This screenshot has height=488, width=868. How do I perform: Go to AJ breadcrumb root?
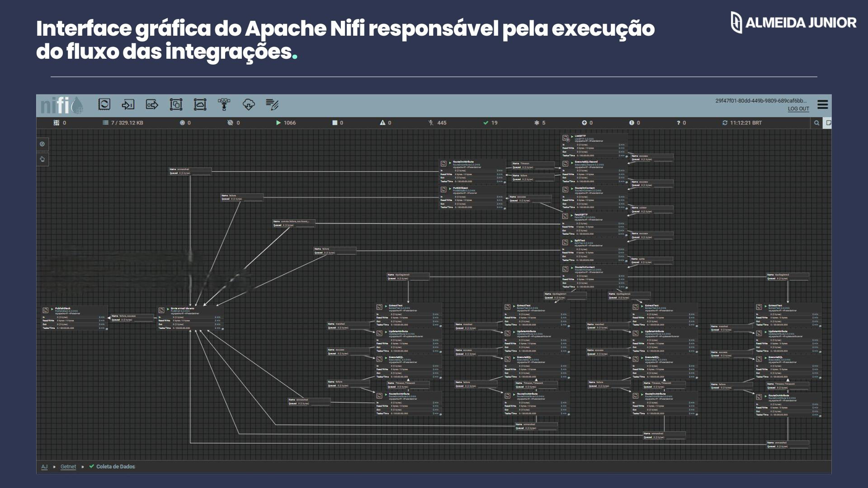(x=44, y=467)
